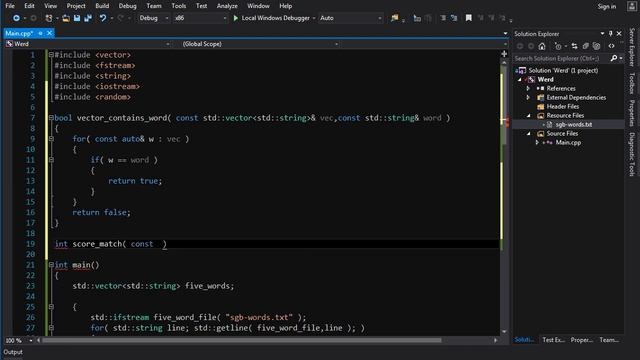Expand the Main.cpp tree node
The image size is (640, 360).
[537, 142]
